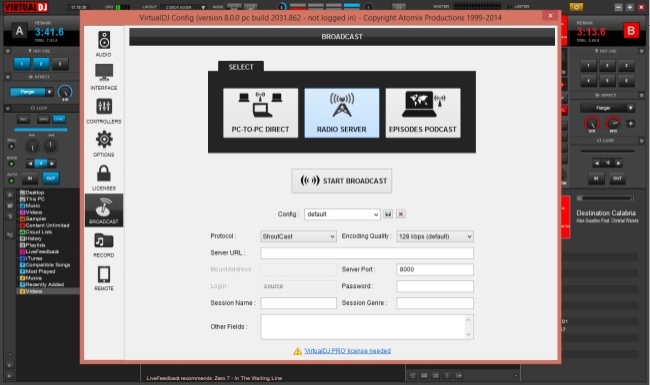Collapse the Effect panel on deck A
This screenshot has height=385, width=650.
tap(7, 77)
